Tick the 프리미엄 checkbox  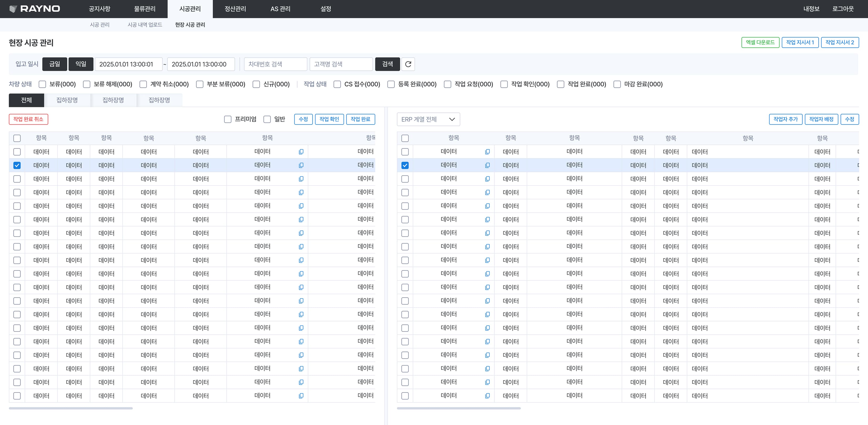pyautogui.click(x=228, y=119)
